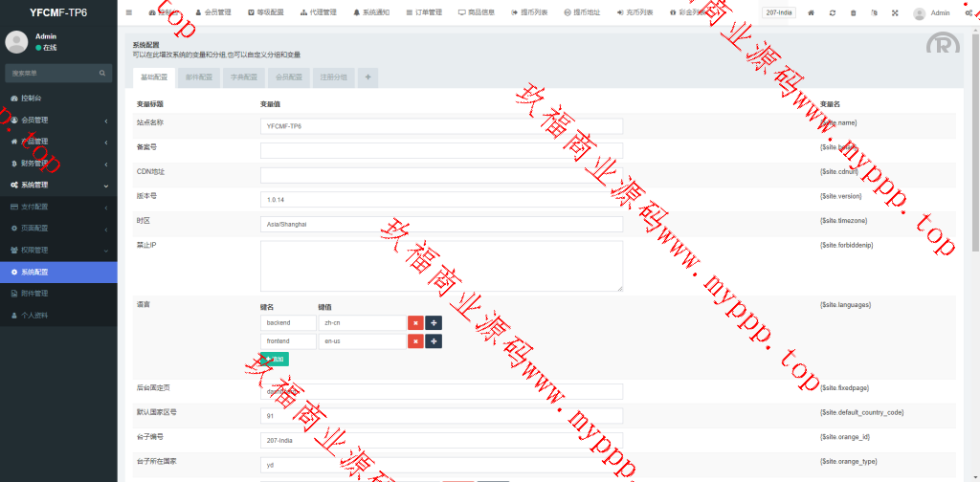Click the refresh icon in the top bar
Image resolution: width=980 pixels, height=482 pixels.
coord(832,13)
